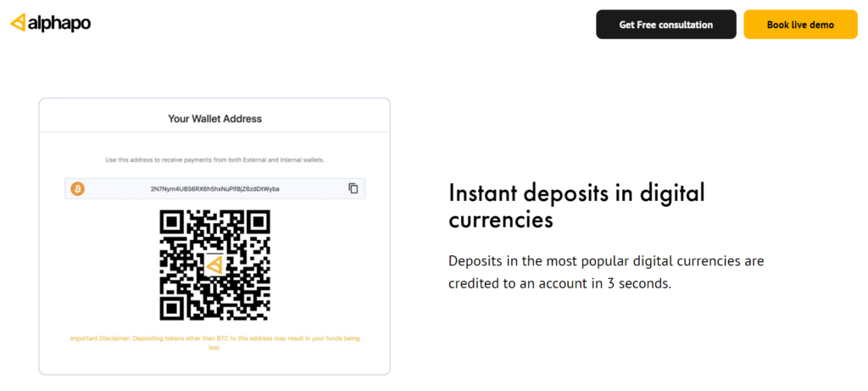The height and width of the screenshot is (391, 868).
Task: Click the QR code top-right finder square
Action: coord(258,222)
